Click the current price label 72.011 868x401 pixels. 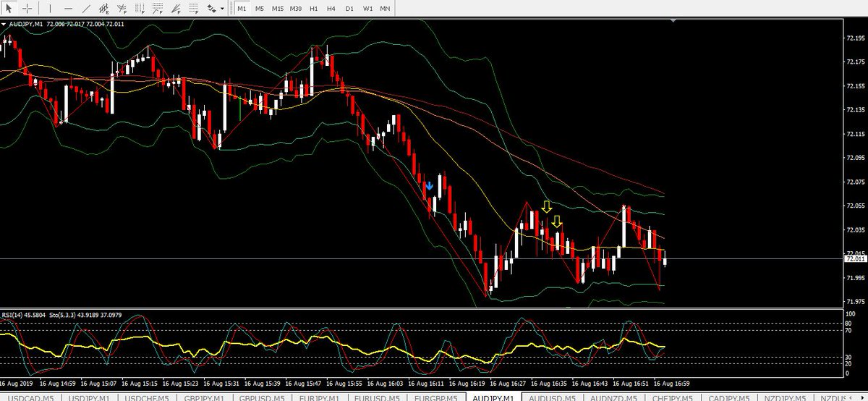click(x=854, y=258)
